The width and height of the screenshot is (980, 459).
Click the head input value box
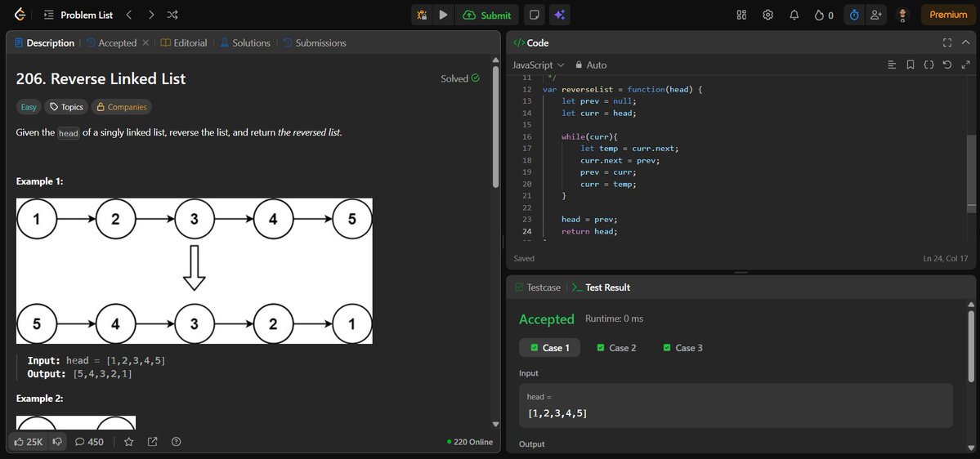(736, 406)
